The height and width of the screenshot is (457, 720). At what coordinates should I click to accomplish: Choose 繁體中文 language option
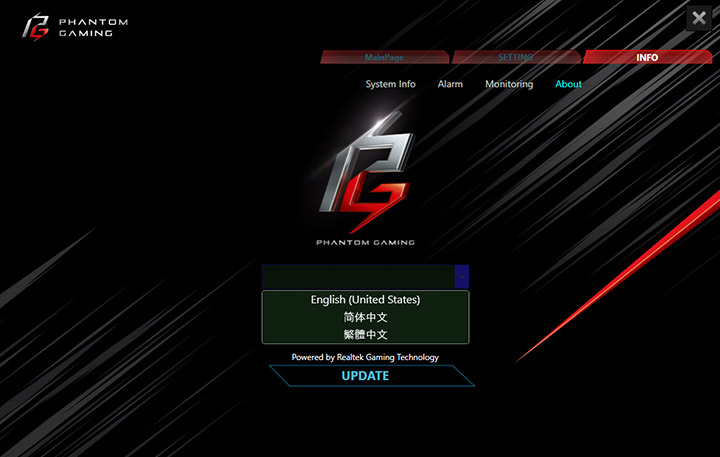pos(366,334)
